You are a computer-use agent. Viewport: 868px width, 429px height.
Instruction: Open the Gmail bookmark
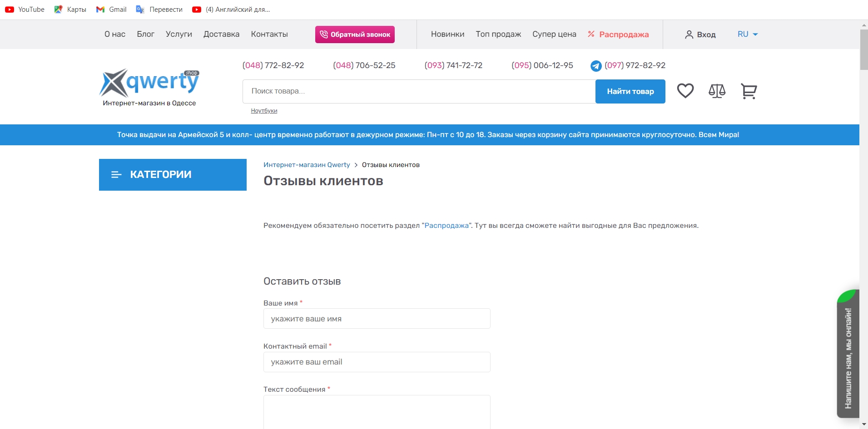coord(111,10)
